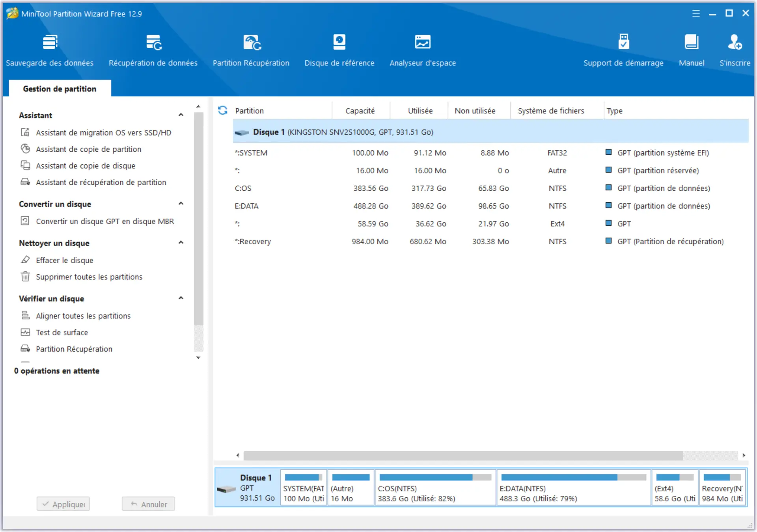Viewport: 757px width, 532px height.
Task: Select E:DATA(NTFS) block in disk map
Action: tap(574, 488)
